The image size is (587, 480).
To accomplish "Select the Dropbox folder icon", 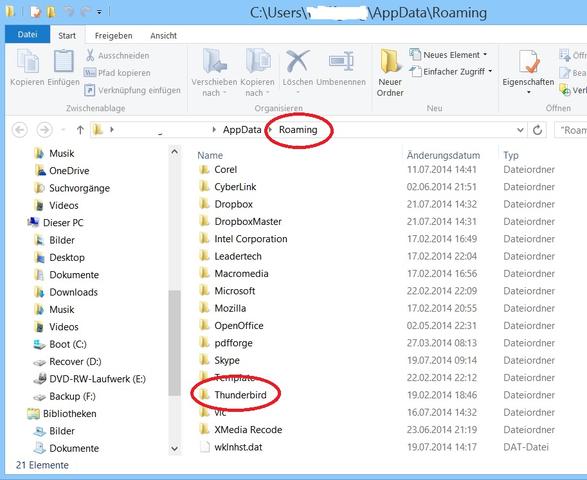I will (204, 204).
